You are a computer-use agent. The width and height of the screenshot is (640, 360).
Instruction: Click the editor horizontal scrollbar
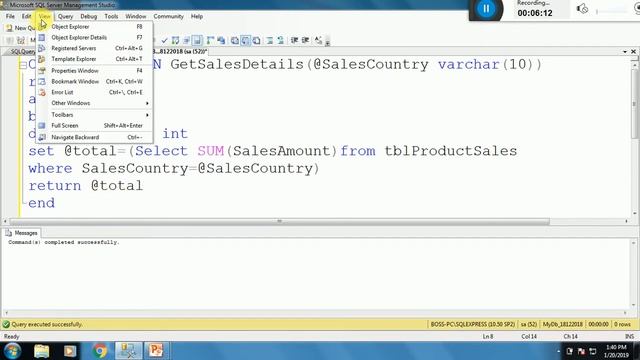(280, 221)
